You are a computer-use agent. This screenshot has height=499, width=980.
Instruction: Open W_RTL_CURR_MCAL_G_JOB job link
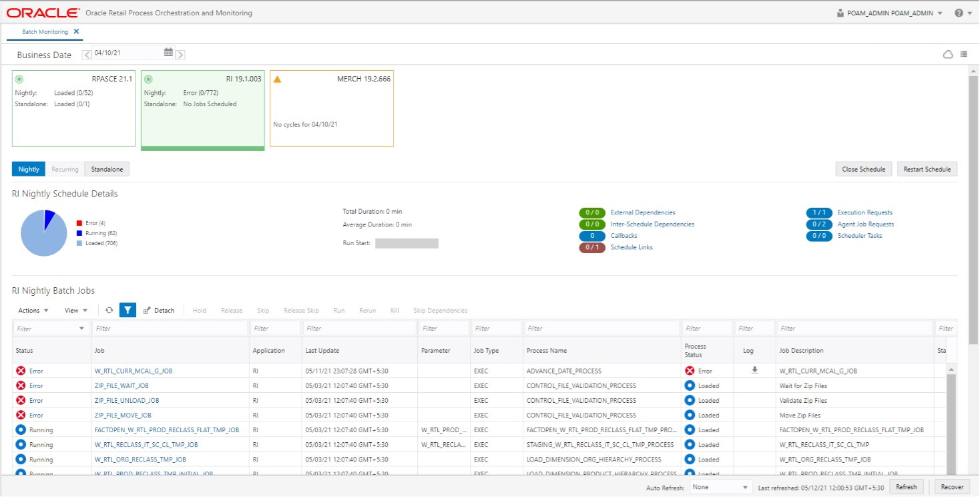(134, 371)
